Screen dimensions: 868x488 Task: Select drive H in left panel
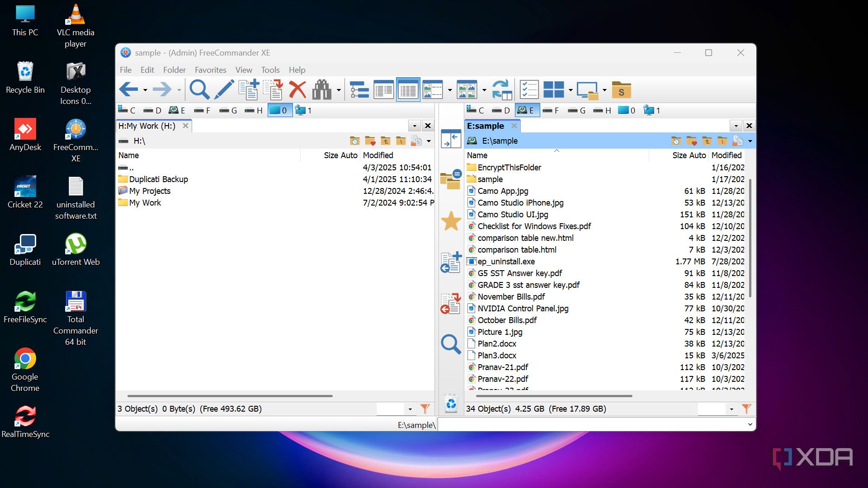(x=254, y=110)
